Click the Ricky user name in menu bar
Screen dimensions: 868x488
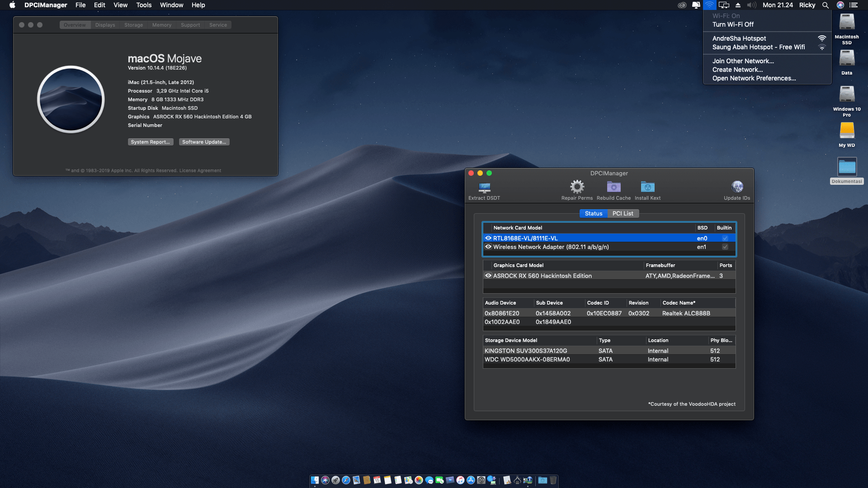[807, 5]
